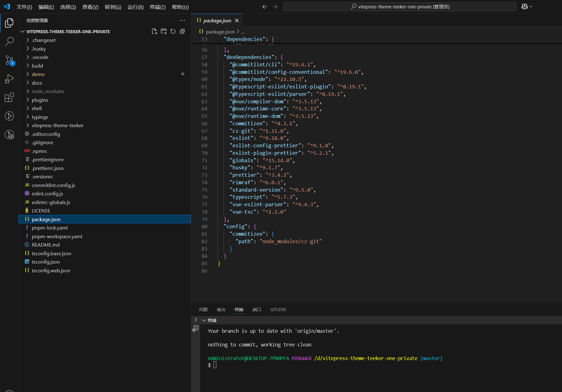Open the Search view in activity bar

pos(9,41)
